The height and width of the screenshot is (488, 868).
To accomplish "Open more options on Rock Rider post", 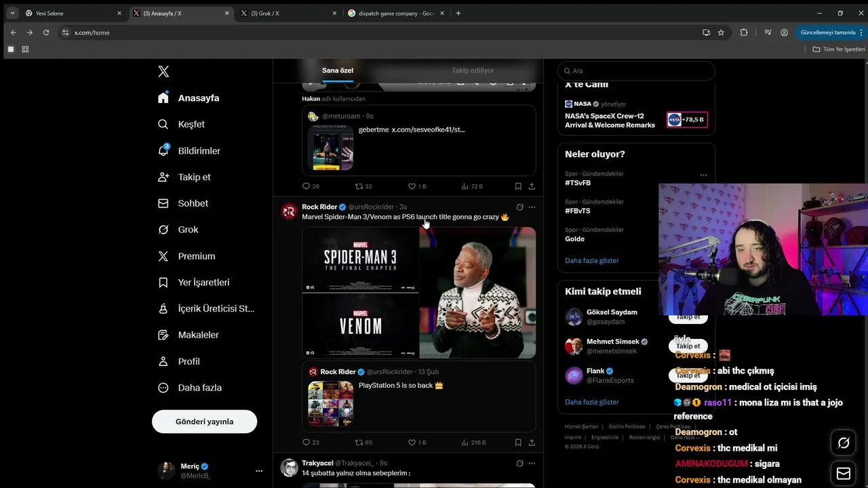I will 532,207.
